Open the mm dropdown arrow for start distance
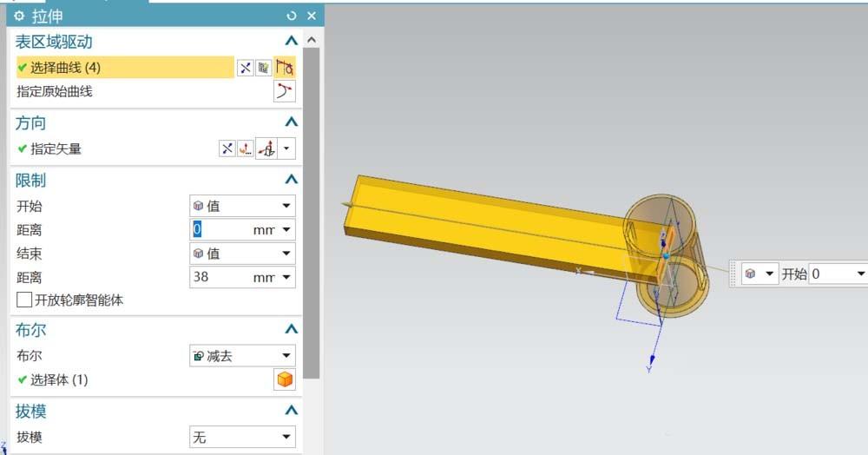This screenshot has height=455, width=868. pos(286,230)
